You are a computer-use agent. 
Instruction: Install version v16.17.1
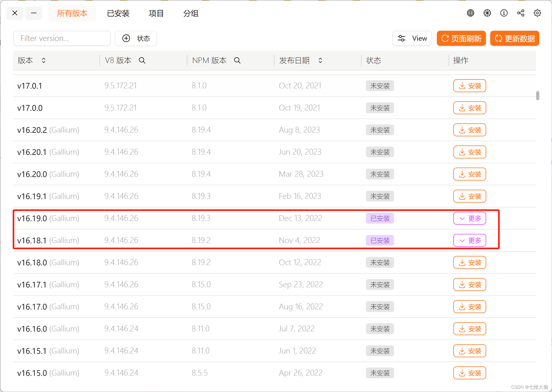(469, 285)
